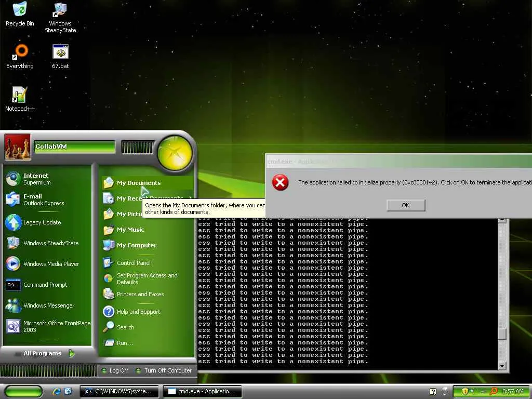Click the Everything search tray icon
The height and width of the screenshot is (399, 532).
click(494, 391)
